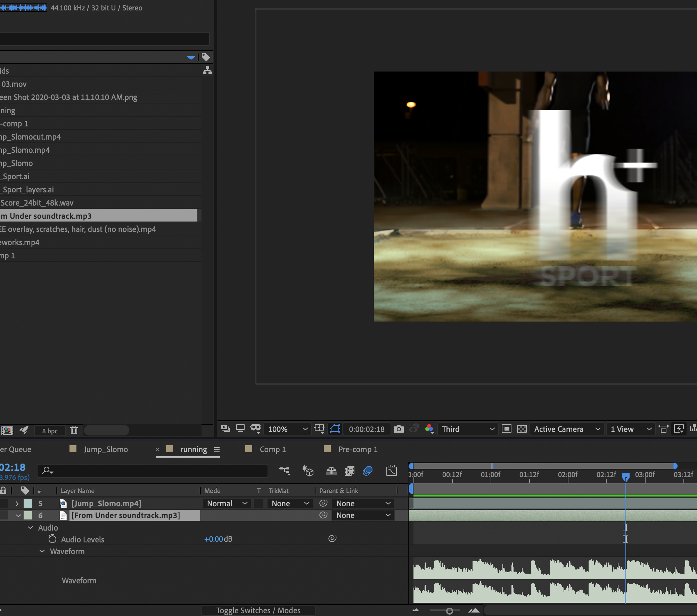Select FREE overlay scratches mp4 project item

pyautogui.click(x=78, y=229)
